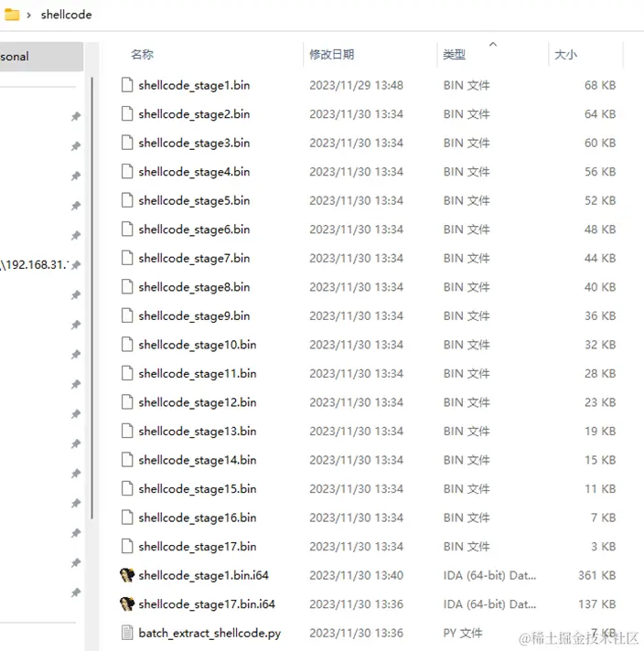Click type BIN 文件 of shellcode_stage3.bin
The width and height of the screenshot is (644, 651).
467,143
